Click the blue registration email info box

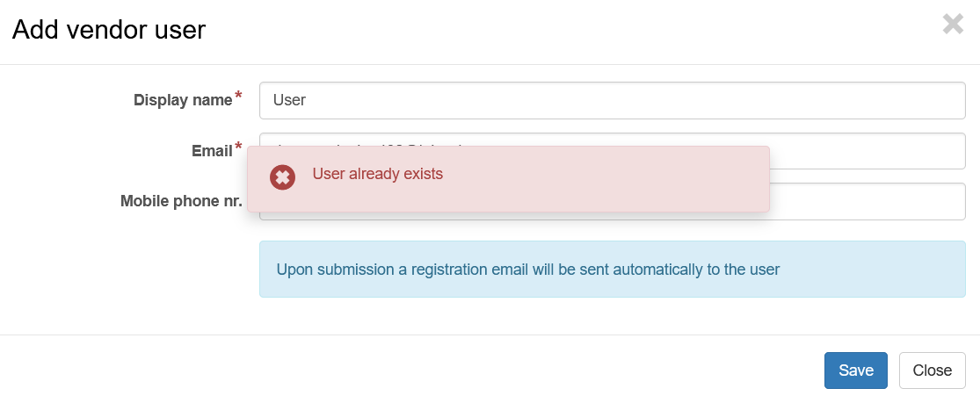pyautogui.click(x=612, y=269)
